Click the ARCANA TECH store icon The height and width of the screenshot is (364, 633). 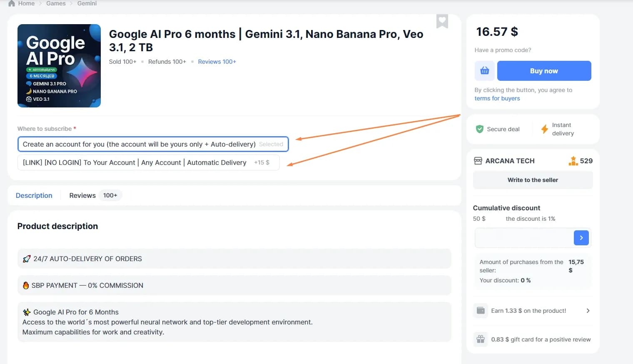478,161
